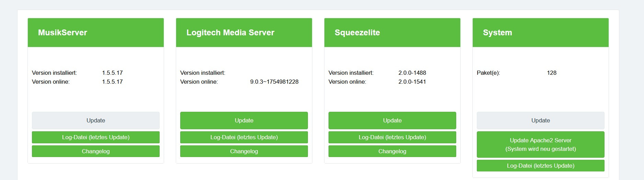644x180 pixels.
Task: Start the Logitech Media Server update
Action: tap(244, 120)
